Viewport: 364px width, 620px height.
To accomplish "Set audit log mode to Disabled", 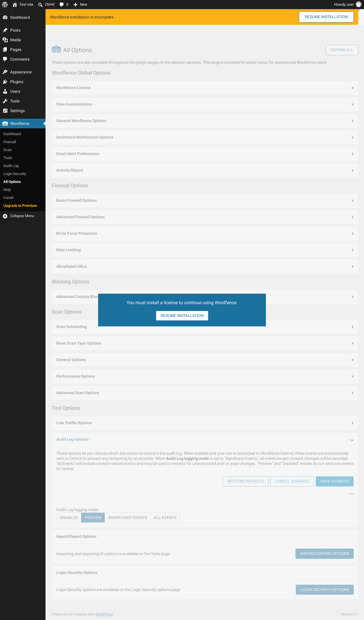I will pyautogui.click(x=69, y=518).
